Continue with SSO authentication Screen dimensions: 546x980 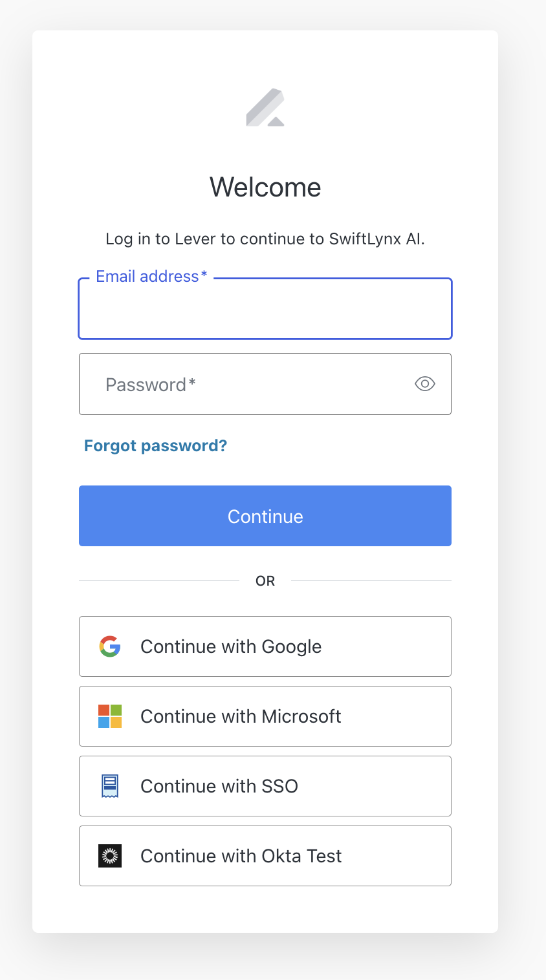265,785
